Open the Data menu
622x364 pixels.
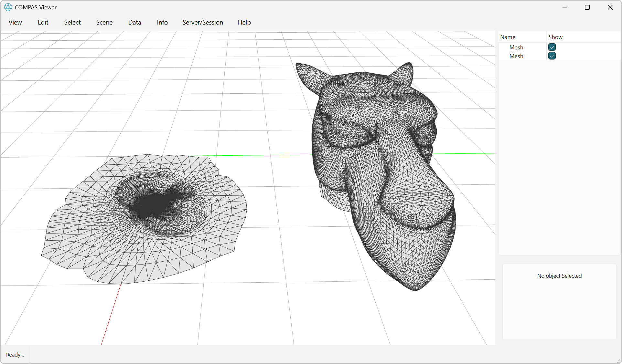tap(134, 22)
